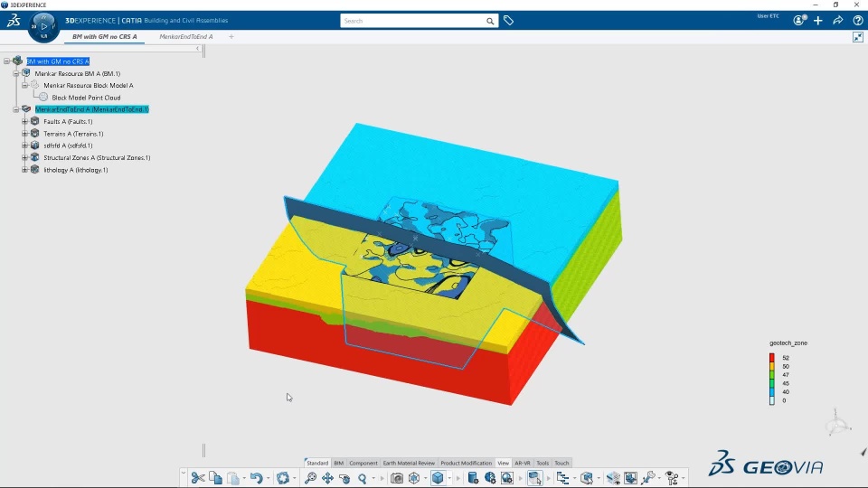Click the tag icon beside search
868x488 pixels.
point(508,21)
